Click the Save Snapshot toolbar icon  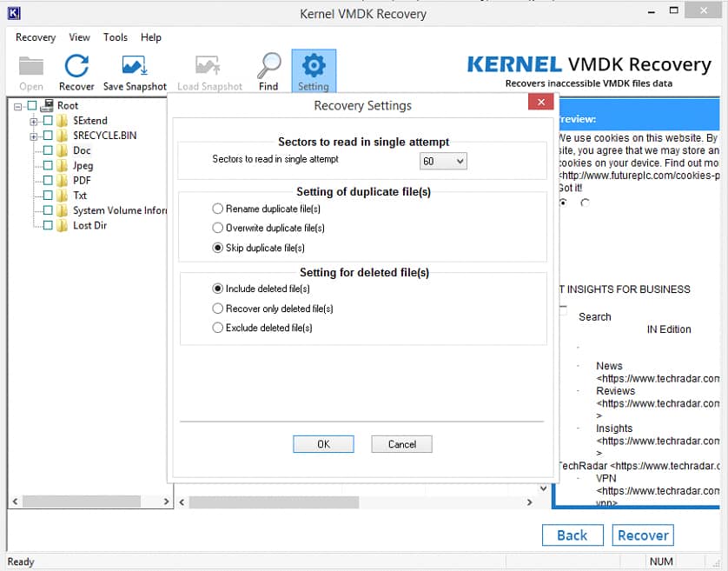click(x=135, y=65)
